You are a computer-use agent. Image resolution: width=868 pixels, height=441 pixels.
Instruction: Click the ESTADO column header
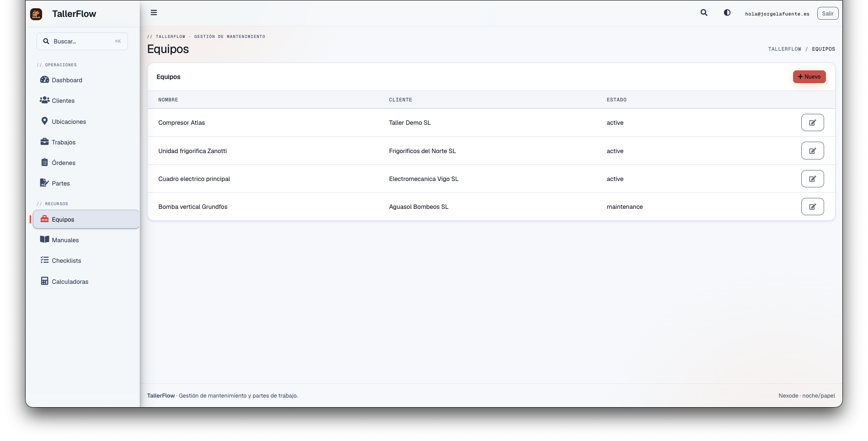(x=617, y=100)
